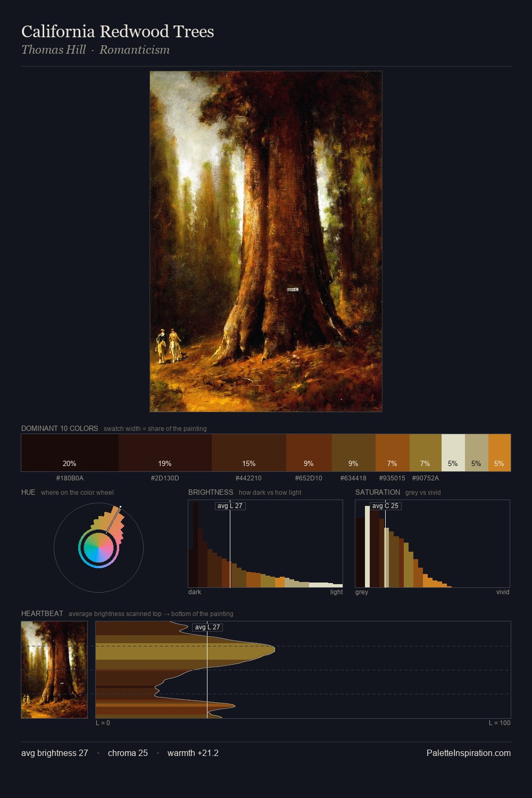Click the 'L = 0' axis label

(103, 723)
